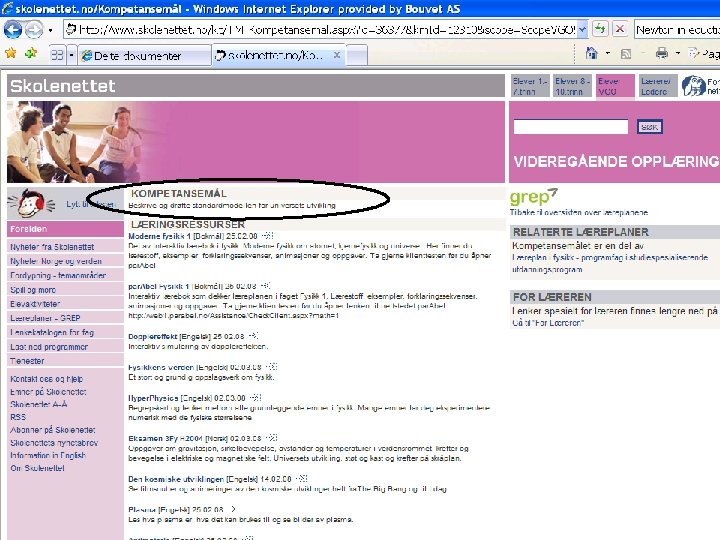Viewport: 720px width, 540px height.
Task: Click the site search text field
Action: point(570,127)
